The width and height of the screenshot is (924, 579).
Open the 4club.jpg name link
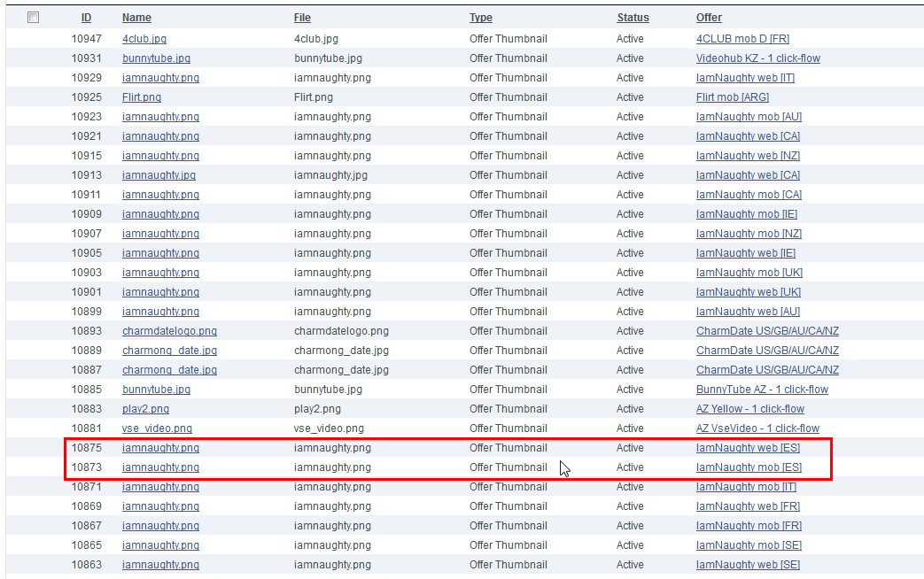click(x=144, y=39)
